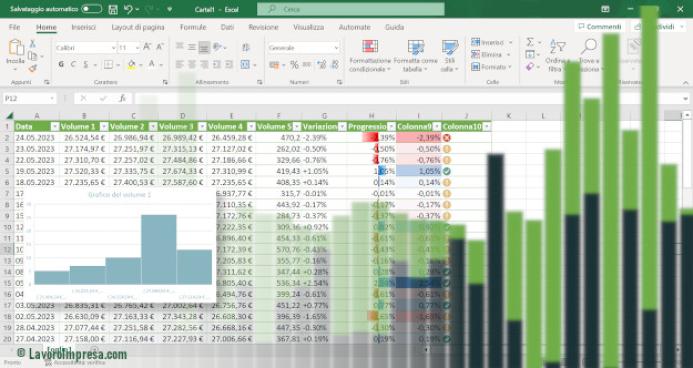Click the Clear eraser icon
This screenshot has height=368, width=693.
pos(530,67)
